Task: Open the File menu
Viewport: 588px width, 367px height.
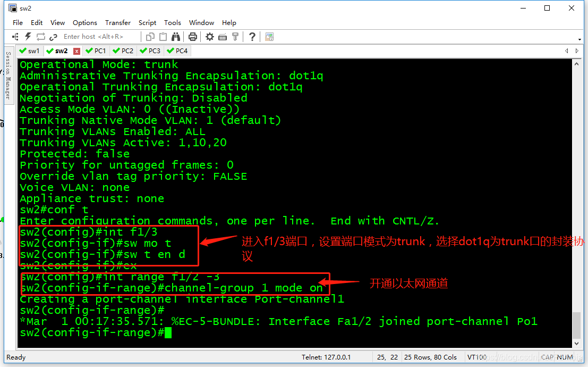Action: tap(18, 22)
